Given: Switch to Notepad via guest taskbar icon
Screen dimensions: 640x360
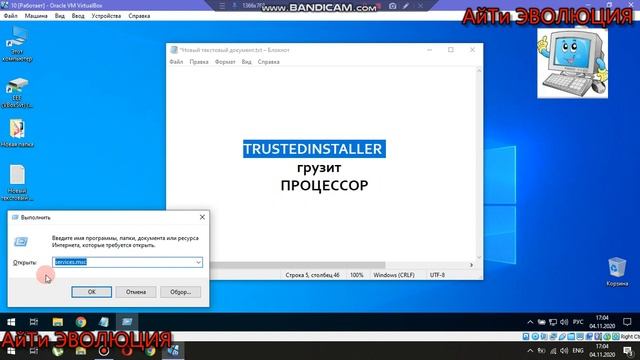Looking at the screenshot, I should (104, 322).
